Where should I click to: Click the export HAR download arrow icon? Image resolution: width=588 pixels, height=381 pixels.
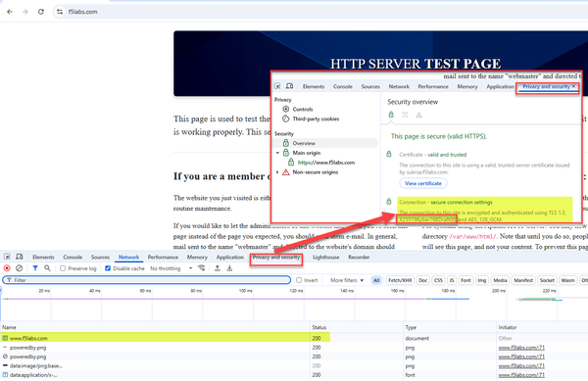[x=229, y=268]
